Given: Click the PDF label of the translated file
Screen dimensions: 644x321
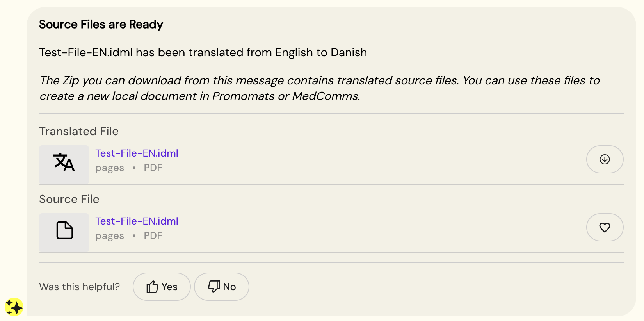Looking at the screenshot, I should 153,168.
